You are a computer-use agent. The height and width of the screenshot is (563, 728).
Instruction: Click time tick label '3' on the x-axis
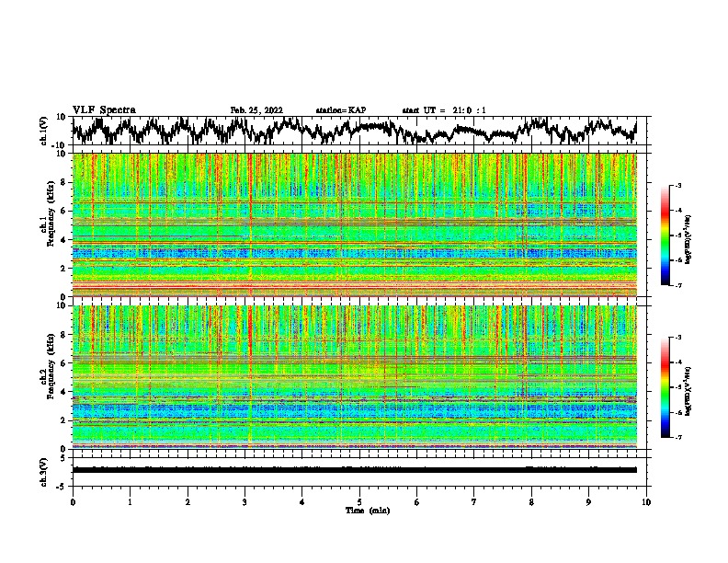245,502
